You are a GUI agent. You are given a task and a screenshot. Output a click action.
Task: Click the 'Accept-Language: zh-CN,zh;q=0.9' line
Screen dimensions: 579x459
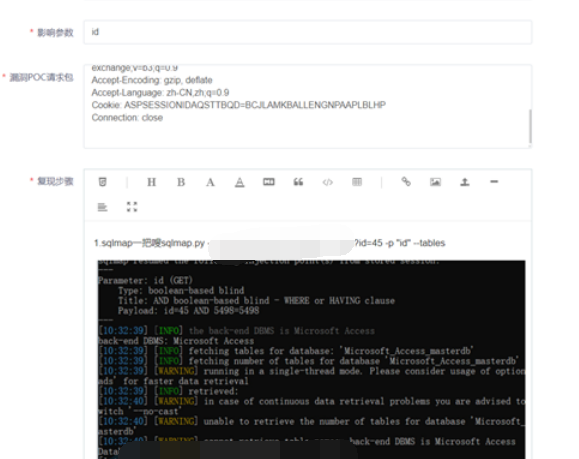(160, 92)
